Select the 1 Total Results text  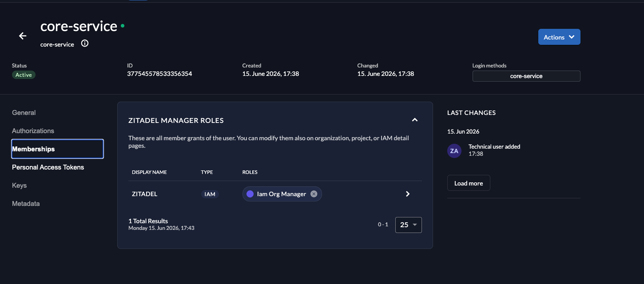[148, 221]
